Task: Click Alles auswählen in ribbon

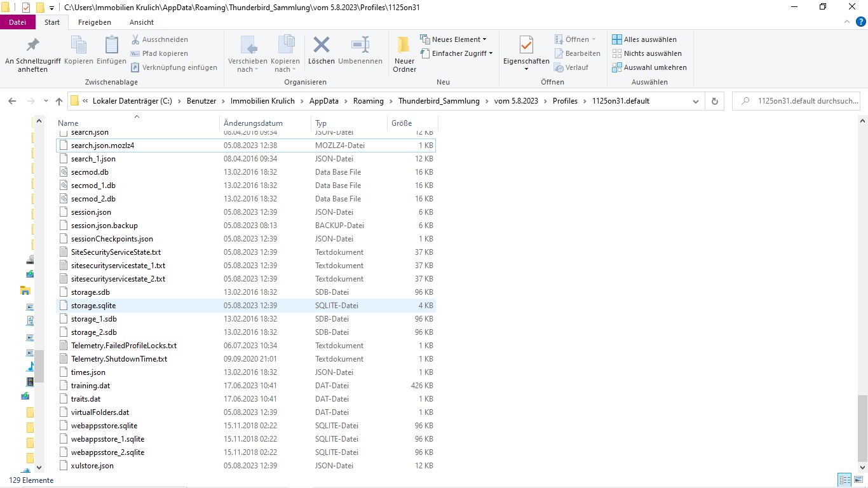Action: tap(644, 39)
